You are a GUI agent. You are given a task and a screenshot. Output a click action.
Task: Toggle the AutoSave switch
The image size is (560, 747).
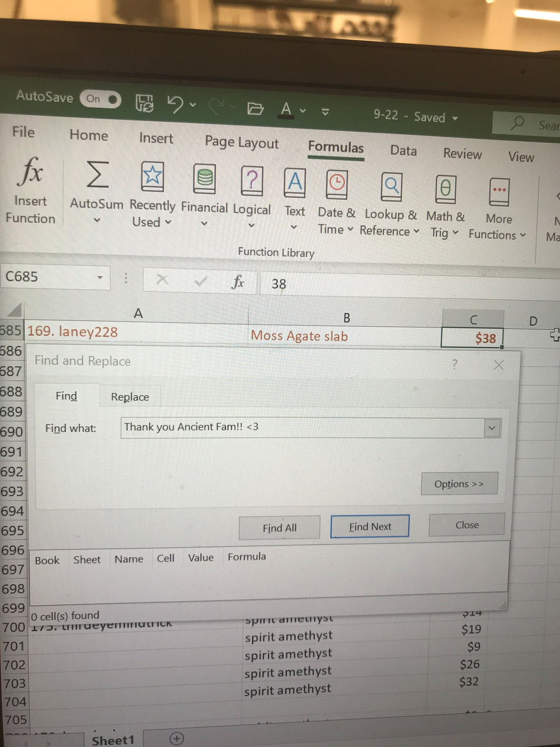click(x=100, y=99)
